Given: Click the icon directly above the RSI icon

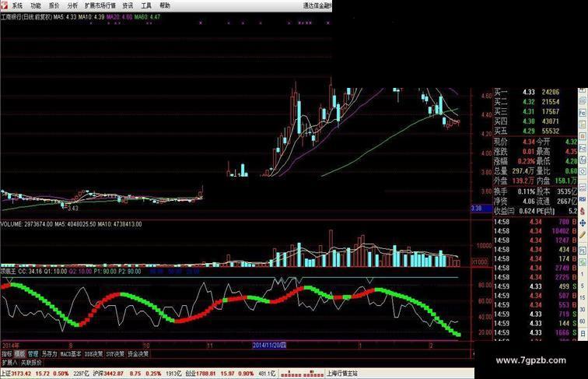Looking at the screenshot, I should point(583,188).
